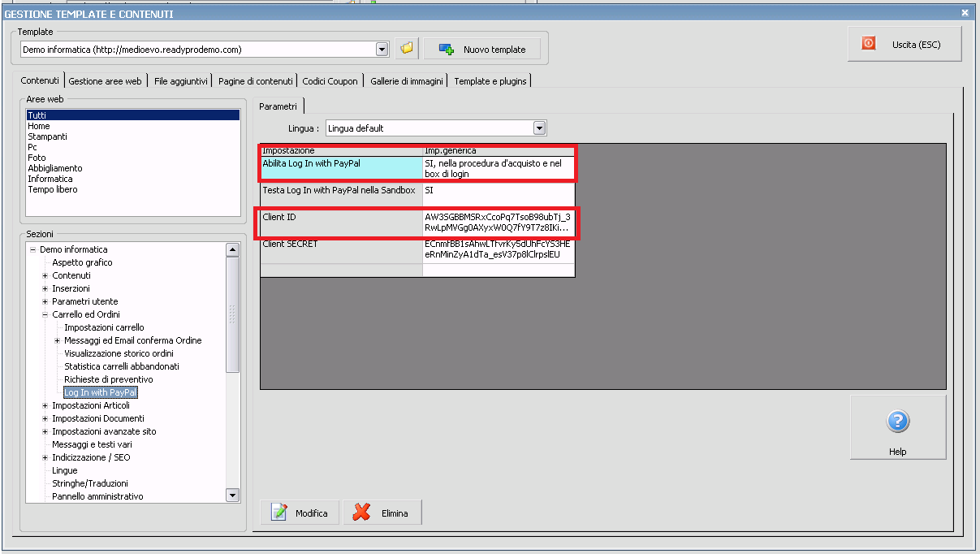980x554 pixels.
Task: Select Richieste di preventivo in tree
Action: 109,379
